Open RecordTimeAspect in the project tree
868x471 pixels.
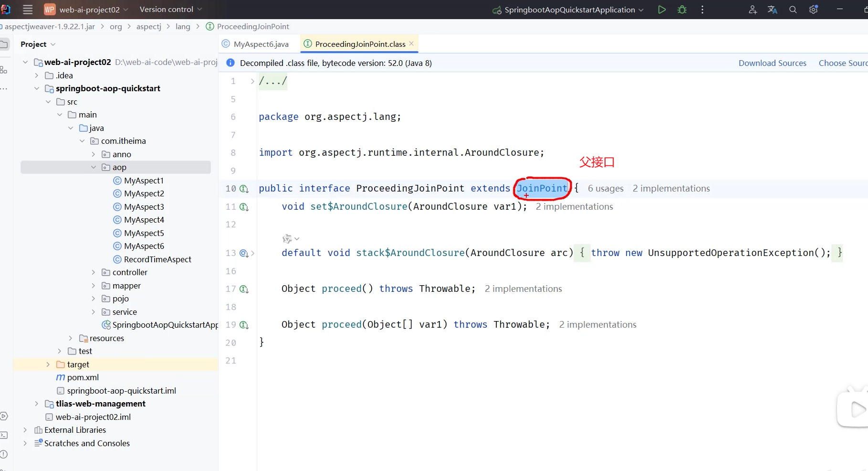point(152,259)
